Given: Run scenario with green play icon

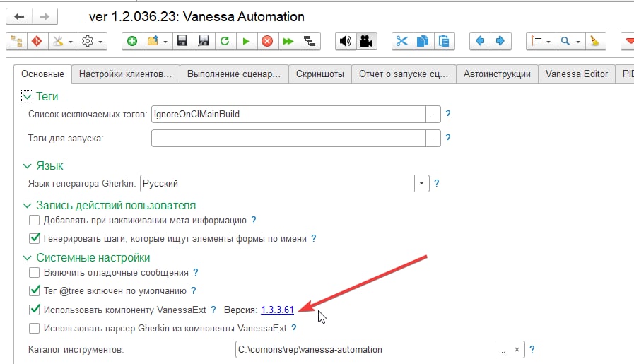Looking at the screenshot, I should point(246,41).
